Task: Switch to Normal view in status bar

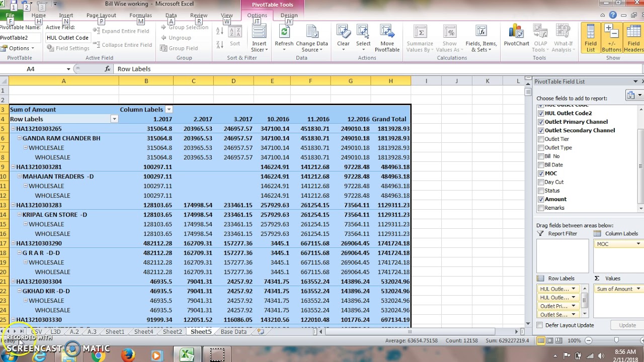Action: [x=541, y=340]
